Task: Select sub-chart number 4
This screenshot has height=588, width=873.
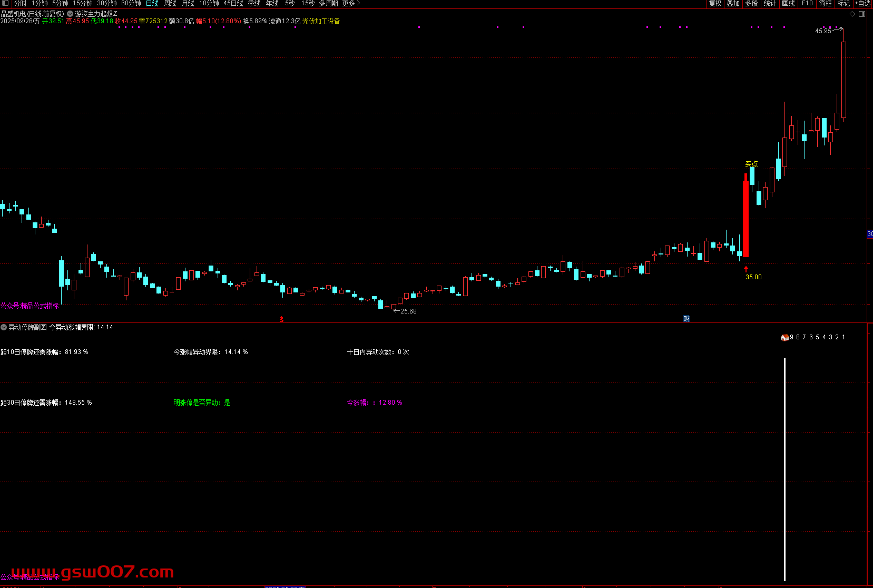Action: tap(824, 337)
